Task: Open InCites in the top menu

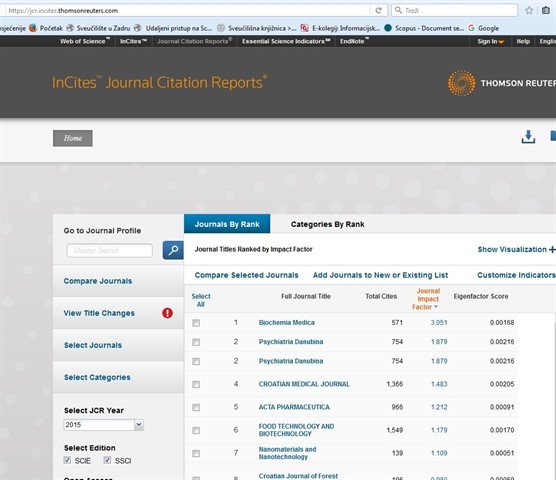Action: (133, 41)
